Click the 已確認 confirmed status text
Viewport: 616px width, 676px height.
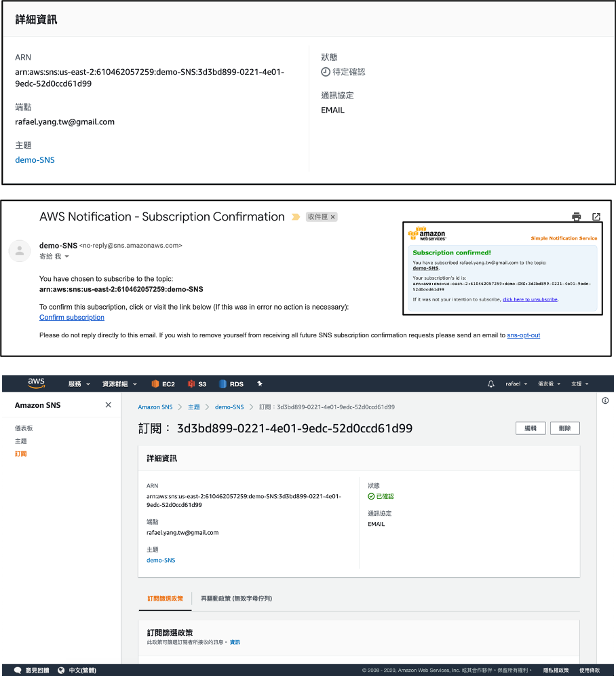click(x=385, y=496)
